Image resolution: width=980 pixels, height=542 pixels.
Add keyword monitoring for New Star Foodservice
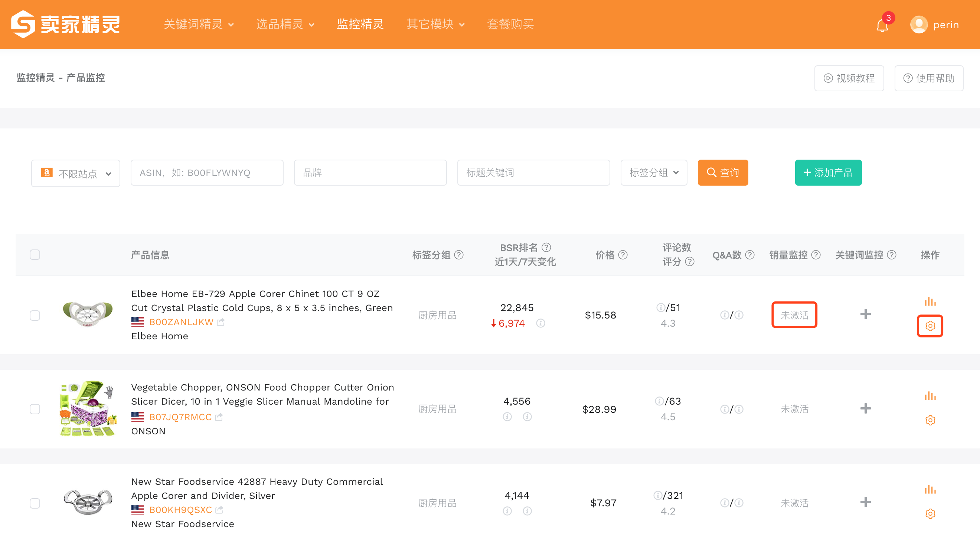click(x=866, y=502)
